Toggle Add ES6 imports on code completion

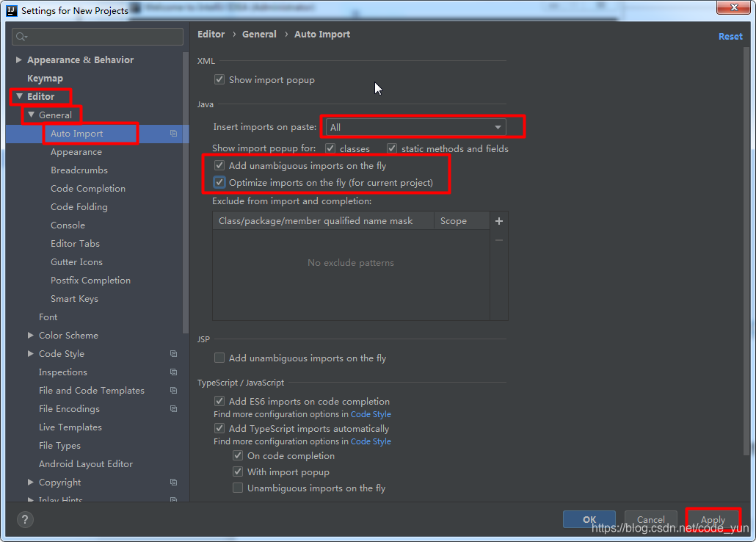point(219,401)
